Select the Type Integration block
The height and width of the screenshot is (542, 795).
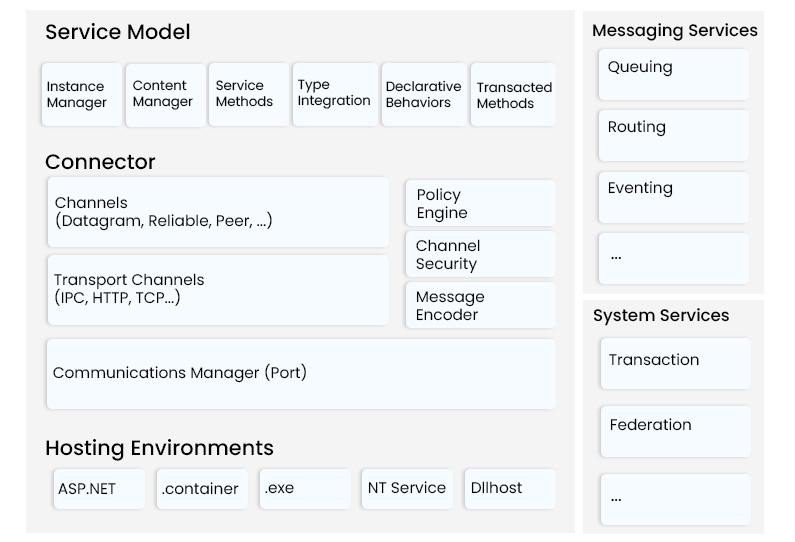(335, 95)
